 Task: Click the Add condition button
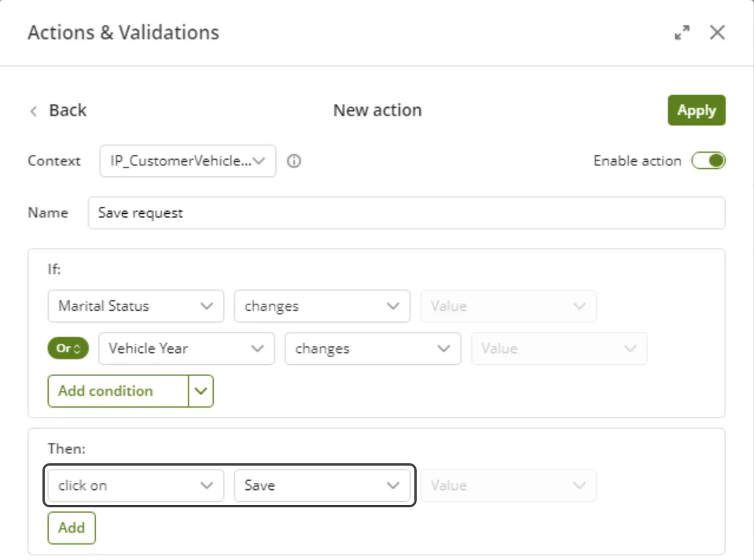[x=118, y=391]
